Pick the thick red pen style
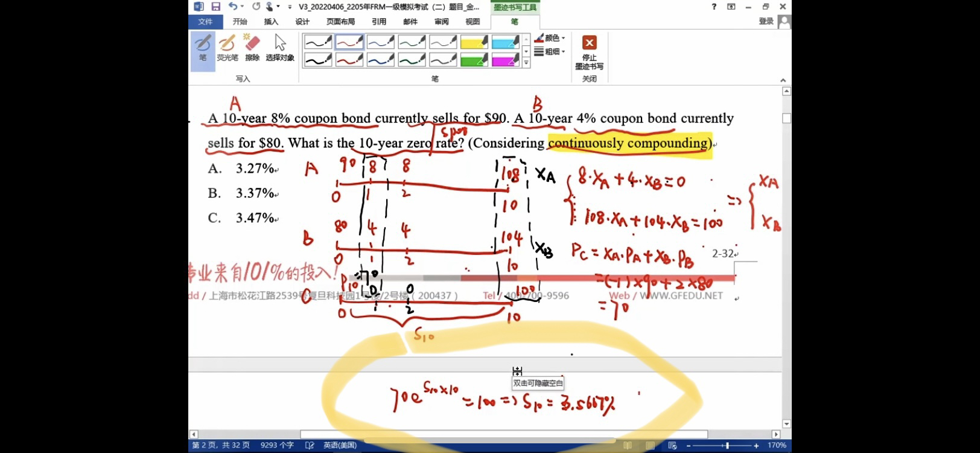The width and height of the screenshot is (980, 453). (349, 59)
